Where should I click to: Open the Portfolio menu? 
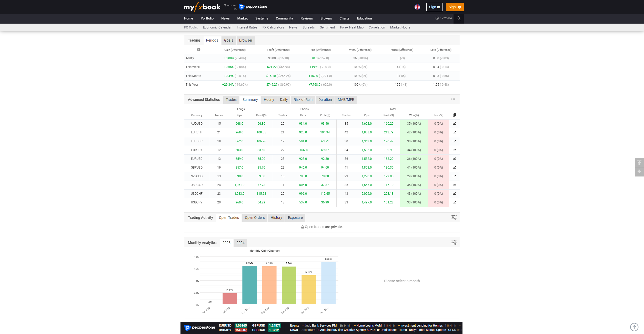(x=207, y=18)
